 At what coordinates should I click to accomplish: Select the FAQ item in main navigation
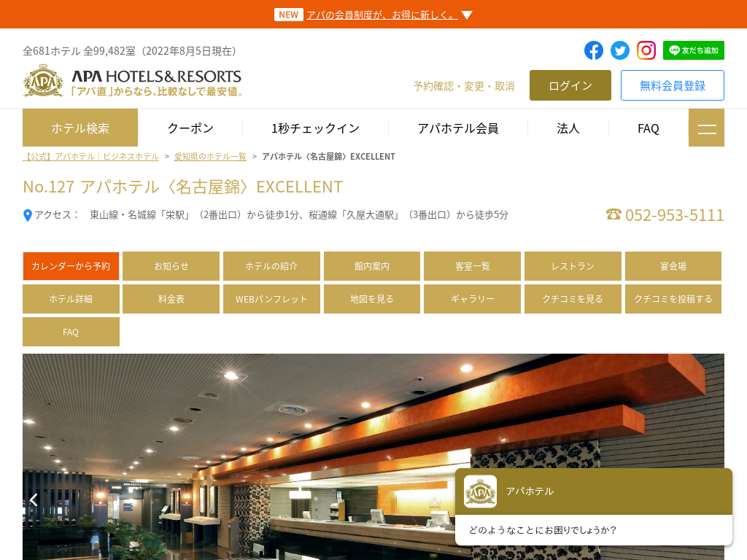pyautogui.click(x=649, y=128)
